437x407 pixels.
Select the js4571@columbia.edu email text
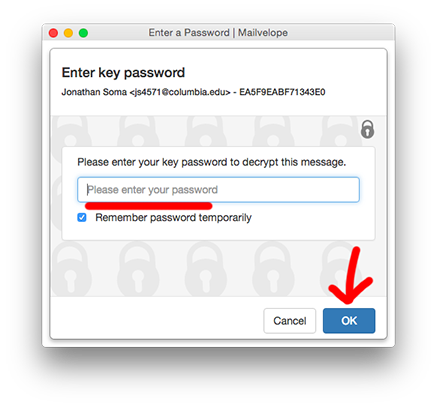[x=180, y=92]
